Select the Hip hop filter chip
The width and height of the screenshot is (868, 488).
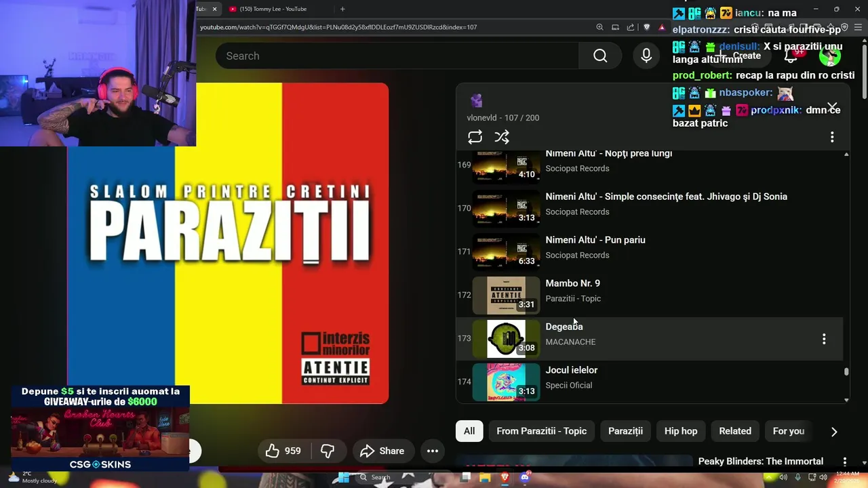(x=681, y=431)
